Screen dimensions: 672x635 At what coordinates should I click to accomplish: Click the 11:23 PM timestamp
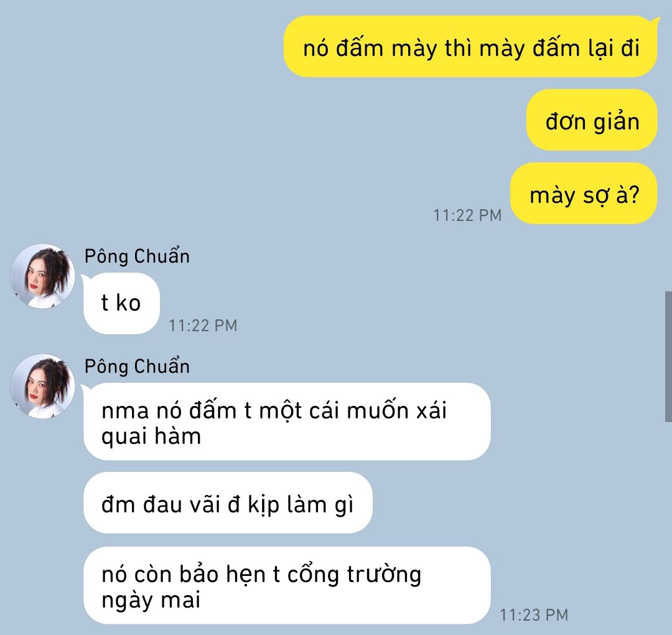point(534,615)
